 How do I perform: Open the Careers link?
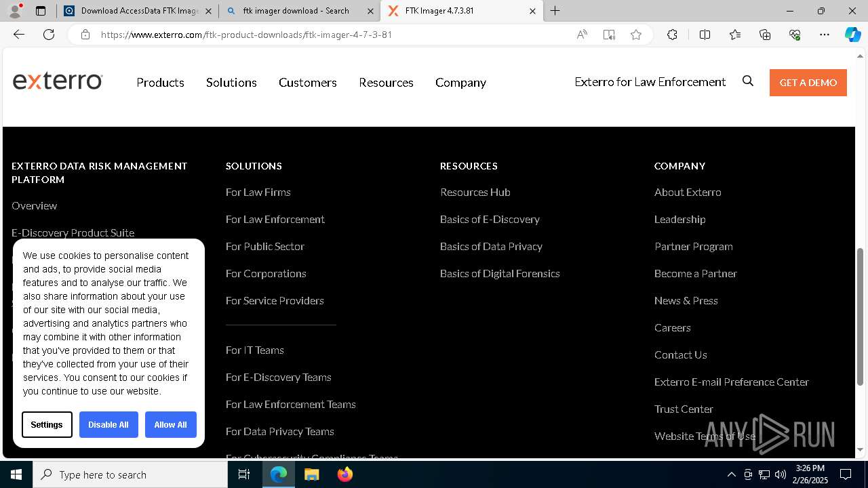coord(672,327)
